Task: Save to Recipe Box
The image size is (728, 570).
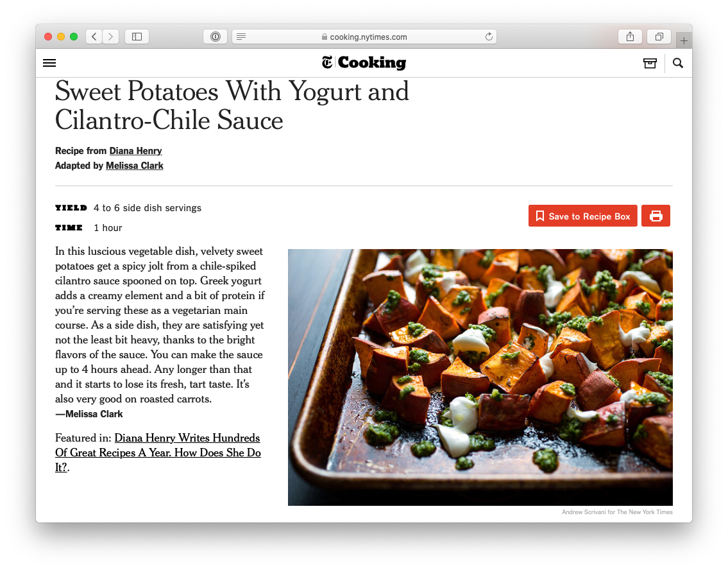Action: click(582, 216)
